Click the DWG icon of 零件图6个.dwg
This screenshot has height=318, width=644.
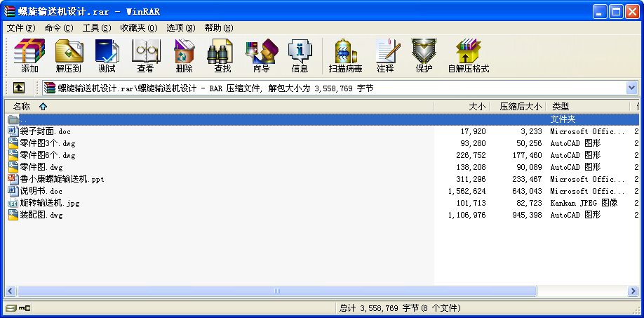(13, 155)
